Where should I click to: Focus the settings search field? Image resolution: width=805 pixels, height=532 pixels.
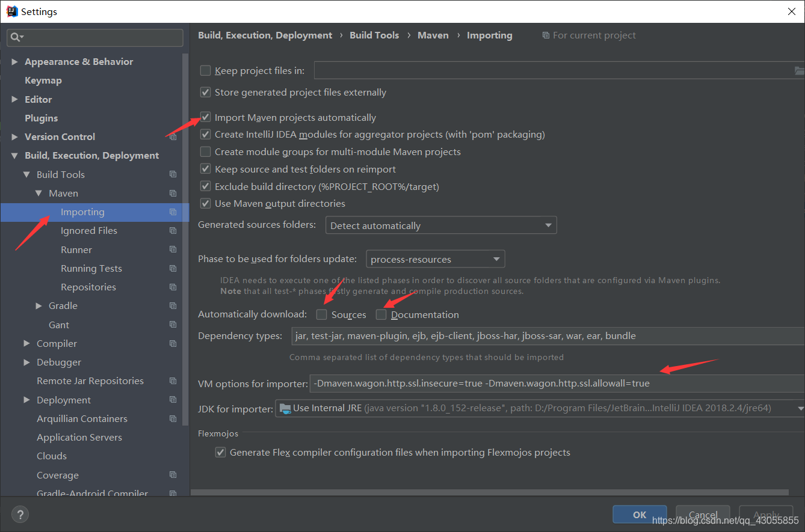click(x=95, y=37)
